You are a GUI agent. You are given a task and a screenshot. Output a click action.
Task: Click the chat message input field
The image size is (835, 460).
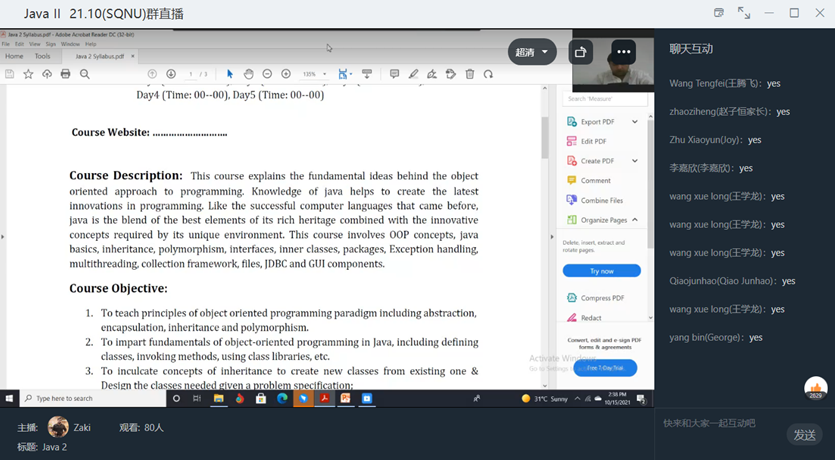(x=720, y=423)
